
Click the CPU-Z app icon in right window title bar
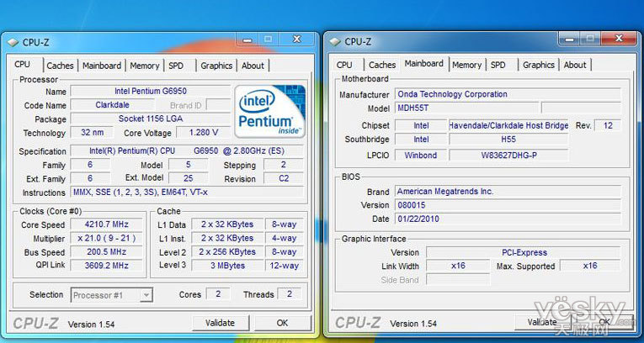[x=335, y=41]
